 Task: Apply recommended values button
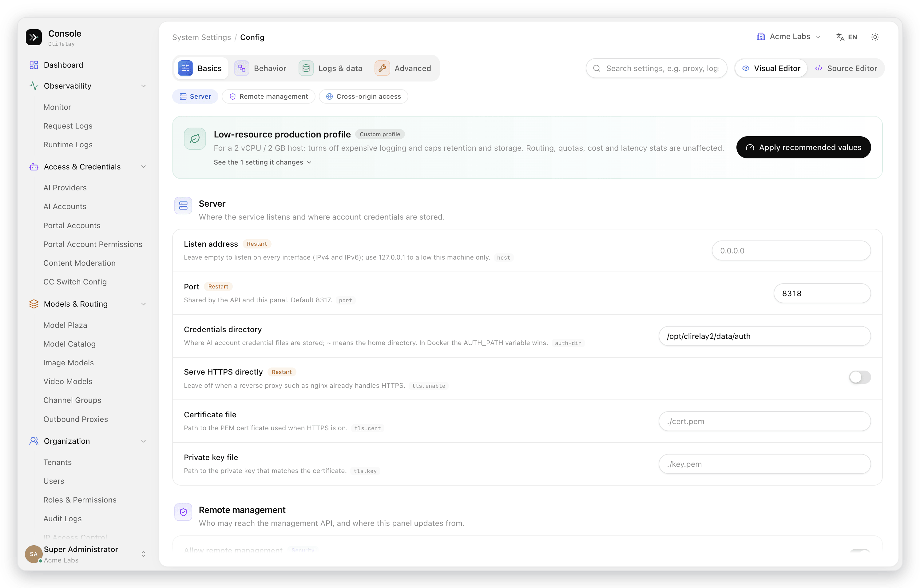tap(803, 148)
